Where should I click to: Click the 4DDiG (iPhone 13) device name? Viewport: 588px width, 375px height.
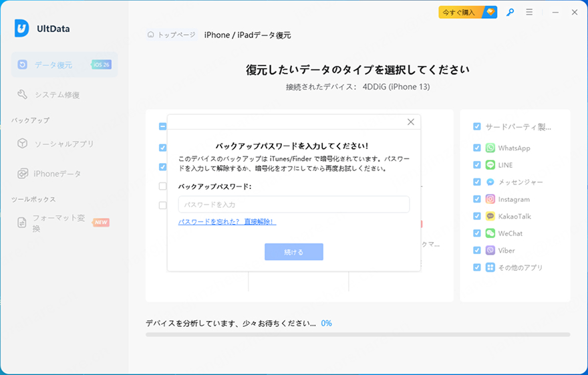(396, 87)
